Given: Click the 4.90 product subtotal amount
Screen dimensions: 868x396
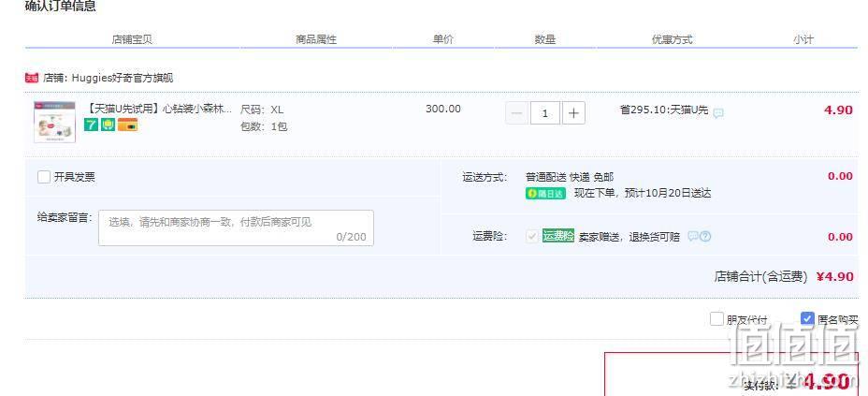Looking at the screenshot, I should tap(838, 110).
